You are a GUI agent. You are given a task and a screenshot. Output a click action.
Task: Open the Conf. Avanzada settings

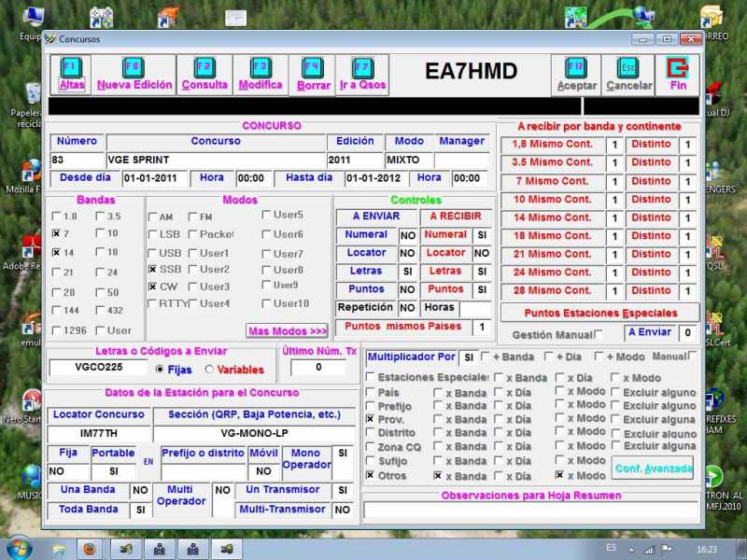pyautogui.click(x=653, y=468)
